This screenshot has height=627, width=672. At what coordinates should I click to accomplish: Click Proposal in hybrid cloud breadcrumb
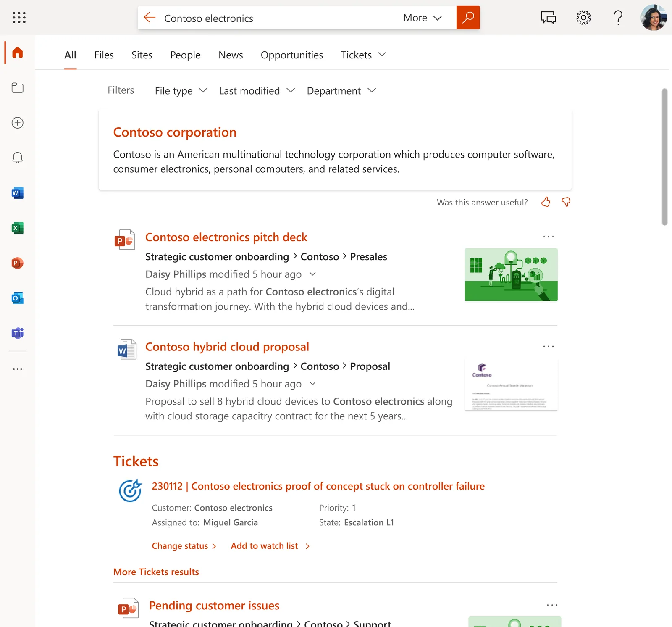tap(370, 366)
